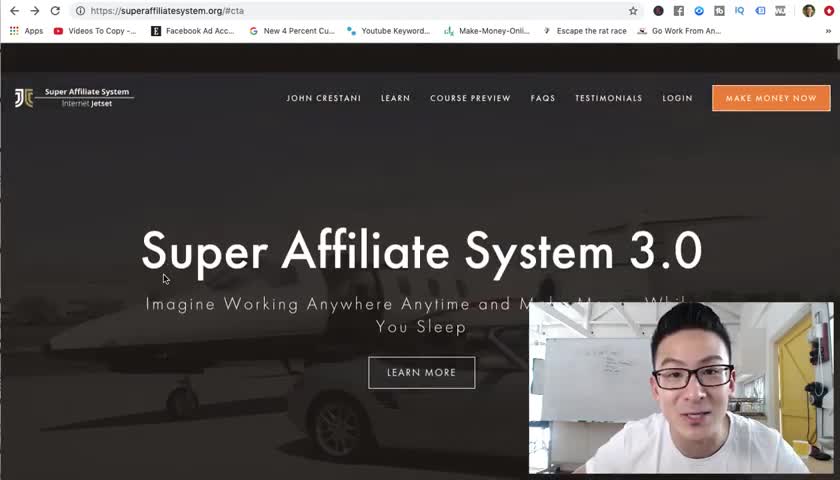Click the LEARN MORE button
840x480 pixels.
(422, 372)
